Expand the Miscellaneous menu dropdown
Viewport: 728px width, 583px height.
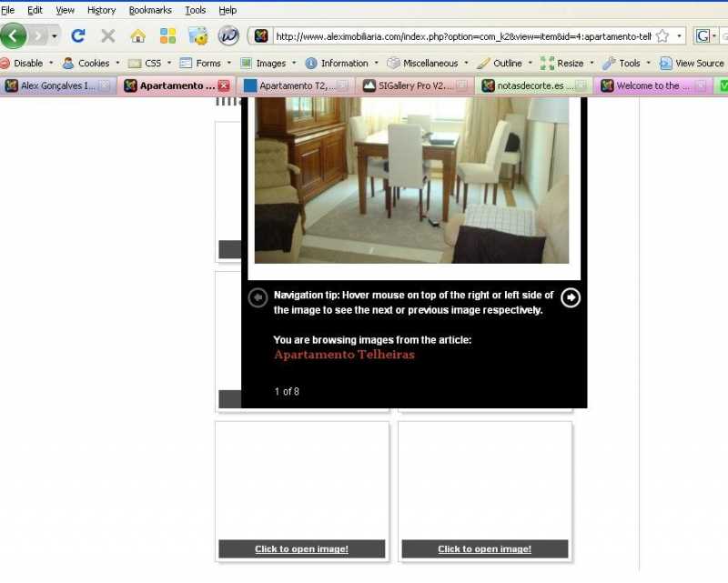point(466,63)
